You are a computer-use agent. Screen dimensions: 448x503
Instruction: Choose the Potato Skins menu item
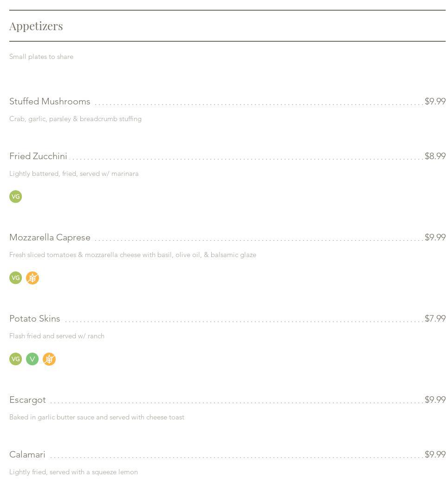tap(35, 319)
